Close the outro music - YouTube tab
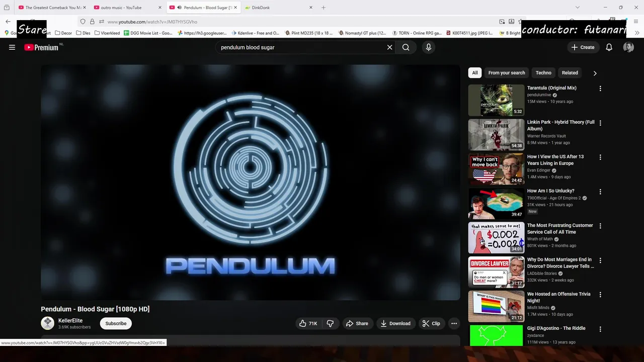The image size is (644, 362). 160,8
